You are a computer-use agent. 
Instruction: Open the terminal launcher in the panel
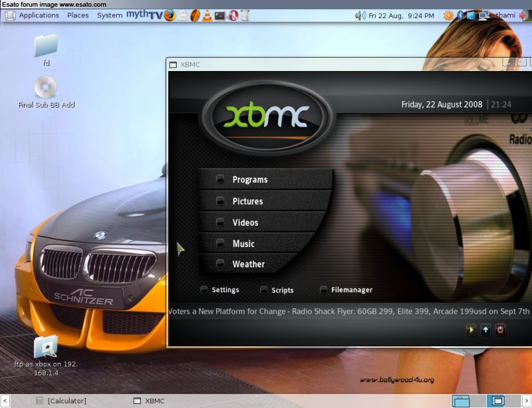pyautogui.click(x=220, y=15)
